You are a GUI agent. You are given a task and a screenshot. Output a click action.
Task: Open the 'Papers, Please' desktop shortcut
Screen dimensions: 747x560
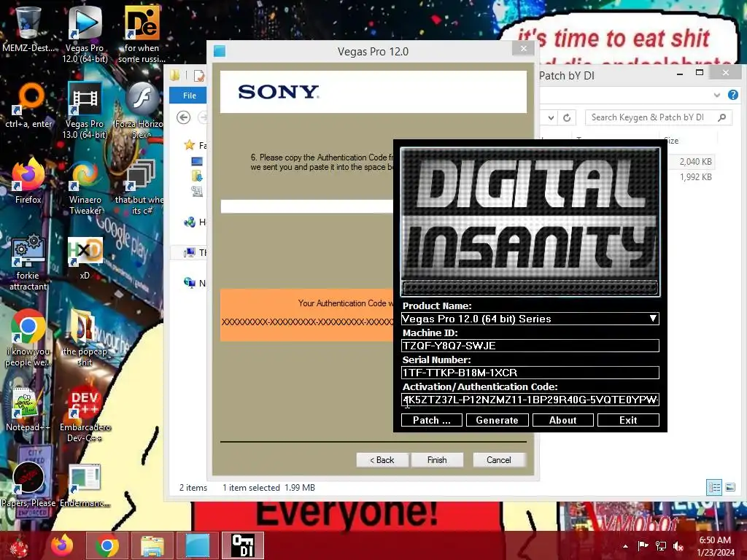(28, 484)
